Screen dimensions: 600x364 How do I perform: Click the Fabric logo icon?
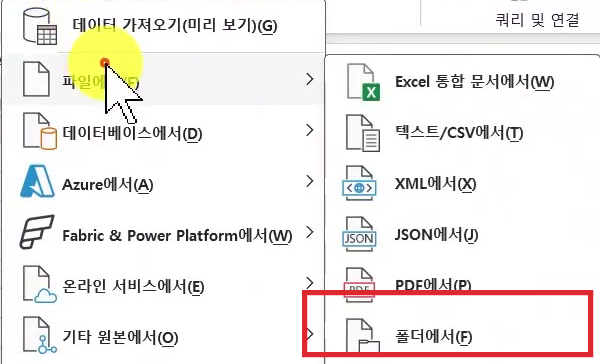[37, 232]
